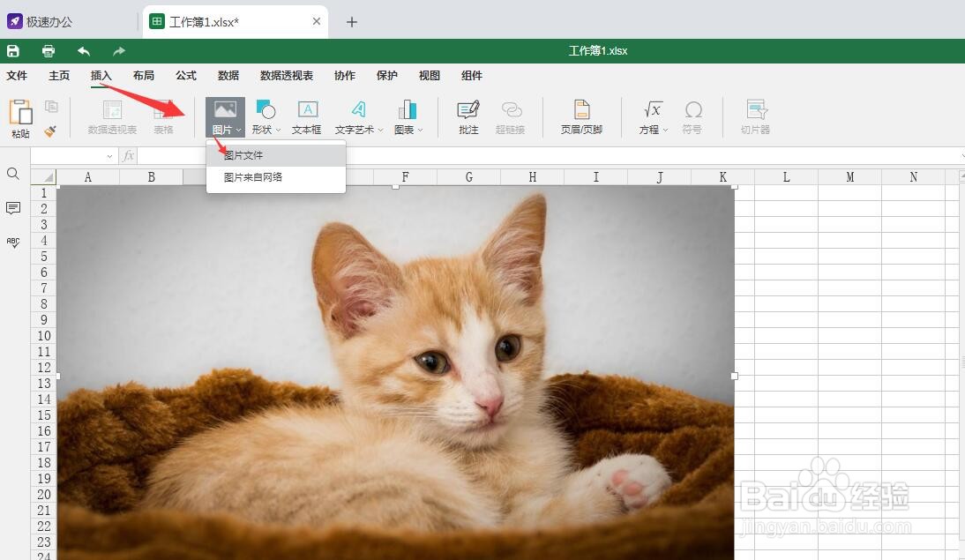The height and width of the screenshot is (560, 965).
Task: Select the 粘贴 paste icon
Action: pyautogui.click(x=20, y=116)
